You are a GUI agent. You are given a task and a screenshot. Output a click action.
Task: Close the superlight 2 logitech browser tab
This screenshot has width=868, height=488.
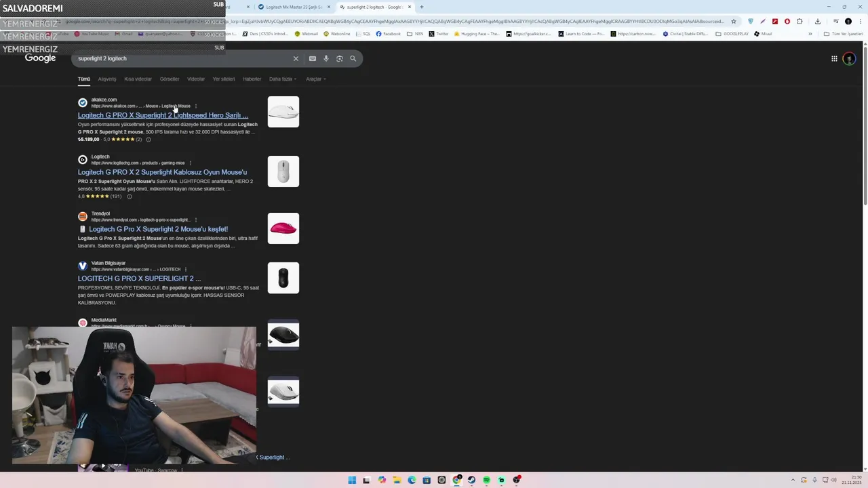point(410,7)
